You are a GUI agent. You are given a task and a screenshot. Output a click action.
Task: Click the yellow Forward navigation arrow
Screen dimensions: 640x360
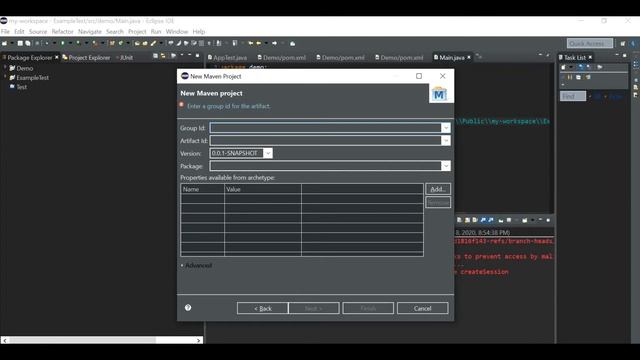click(258, 43)
